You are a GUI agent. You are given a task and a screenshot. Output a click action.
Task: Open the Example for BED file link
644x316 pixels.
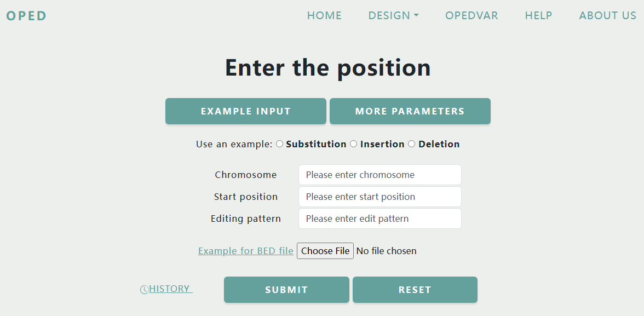(245, 251)
